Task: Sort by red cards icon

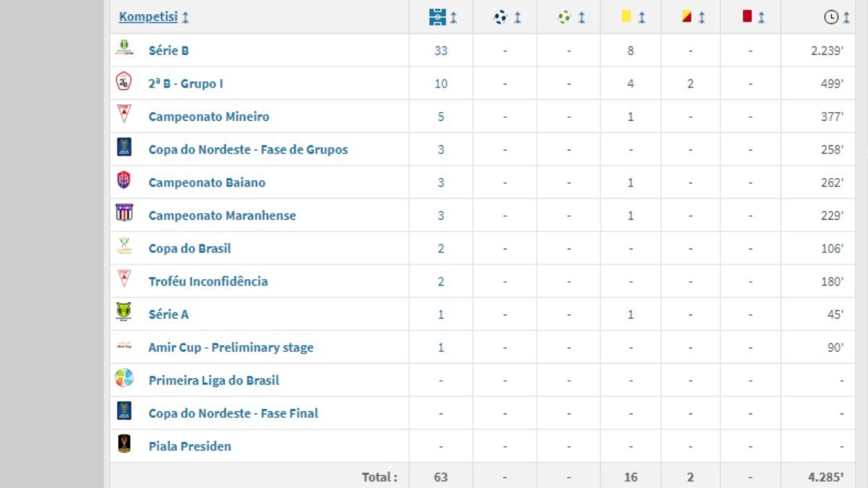Action: pyautogui.click(x=747, y=16)
